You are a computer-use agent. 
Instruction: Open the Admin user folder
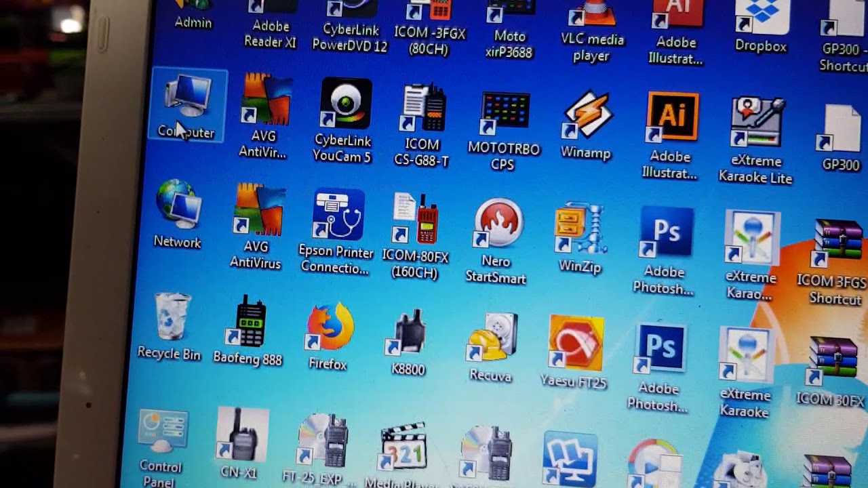point(193,14)
